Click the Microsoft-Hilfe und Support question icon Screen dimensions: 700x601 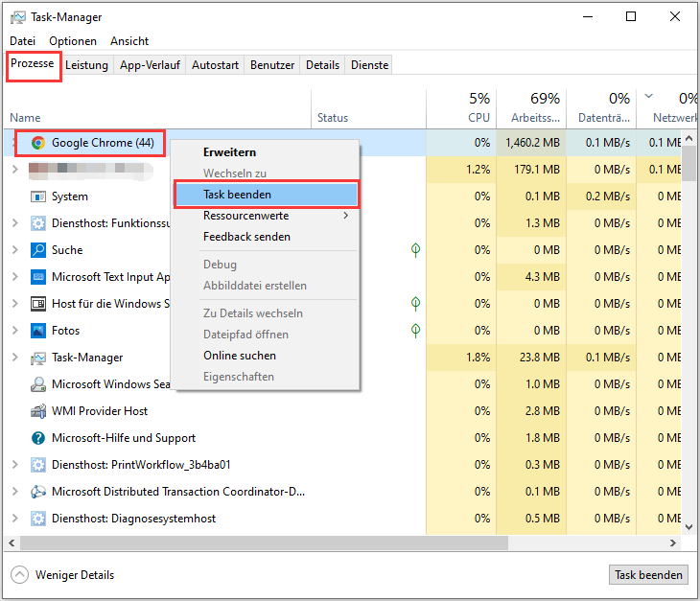[x=38, y=438]
